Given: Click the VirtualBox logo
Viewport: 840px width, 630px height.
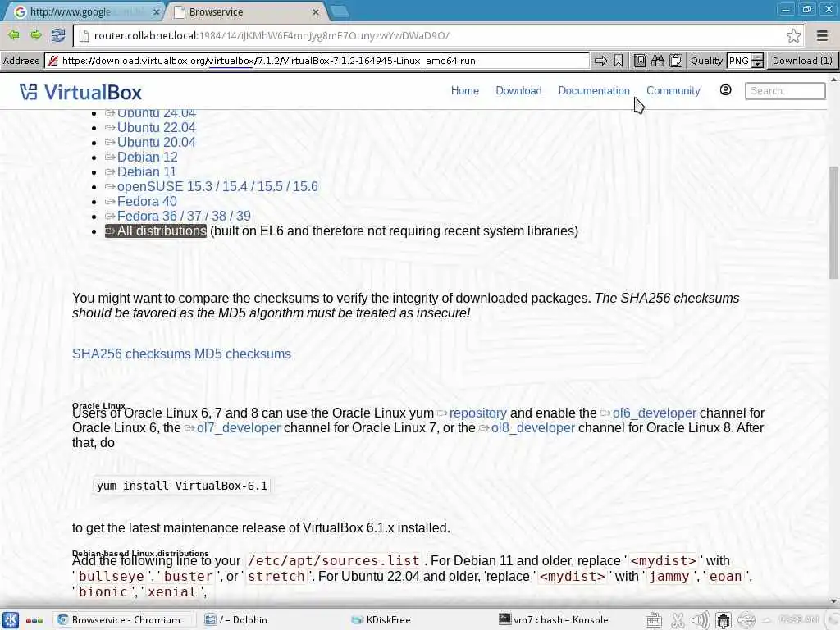Looking at the screenshot, I should (81, 92).
